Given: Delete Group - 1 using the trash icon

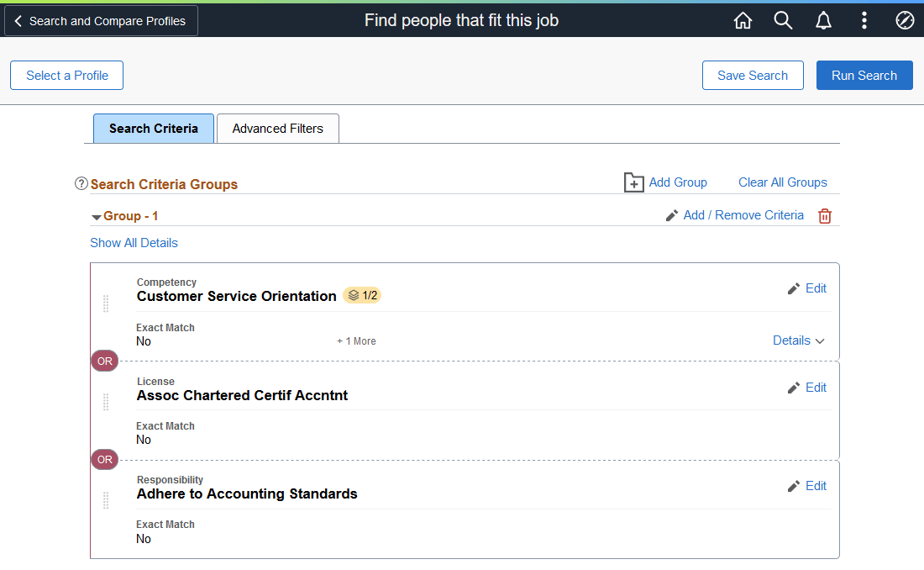Looking at the screenshot, I should tap(824, 215).
